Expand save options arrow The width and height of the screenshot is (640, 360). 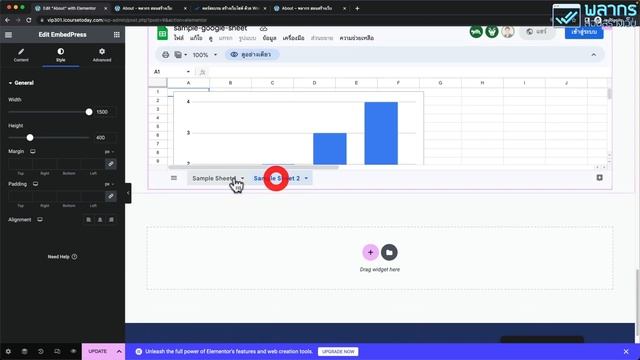pos(119,351)
